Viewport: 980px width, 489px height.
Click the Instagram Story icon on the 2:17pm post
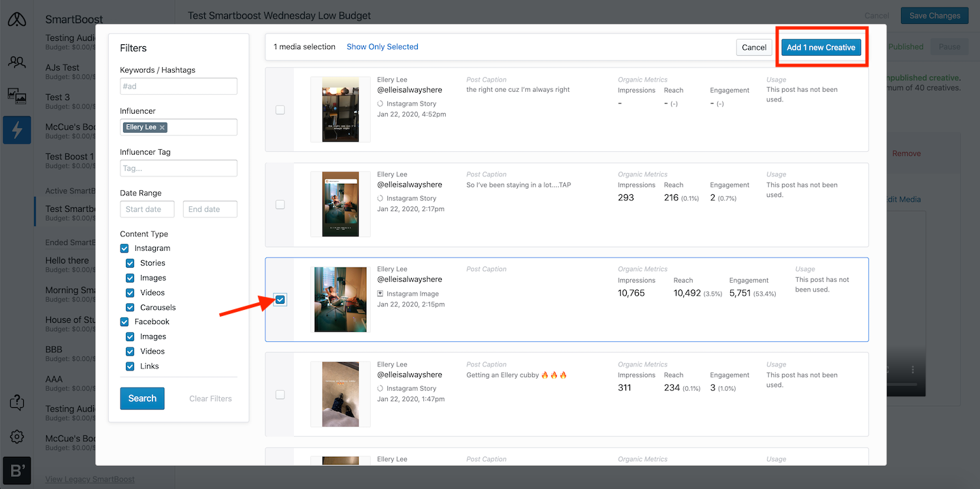380,199
